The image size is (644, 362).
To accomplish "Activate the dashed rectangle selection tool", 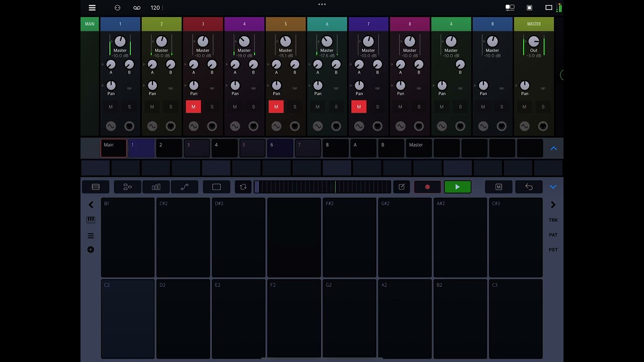I will coord(216,187).
